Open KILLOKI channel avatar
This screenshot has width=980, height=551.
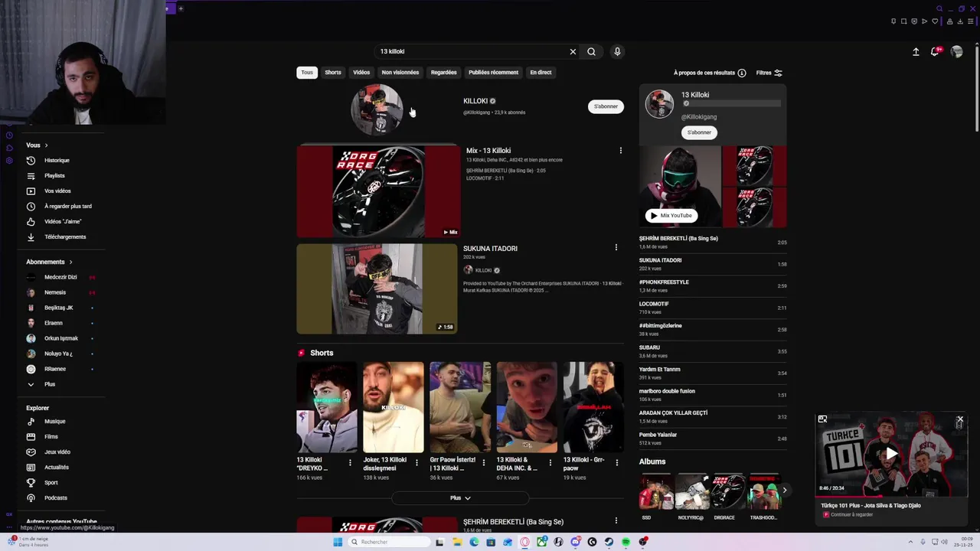point(377,109)
